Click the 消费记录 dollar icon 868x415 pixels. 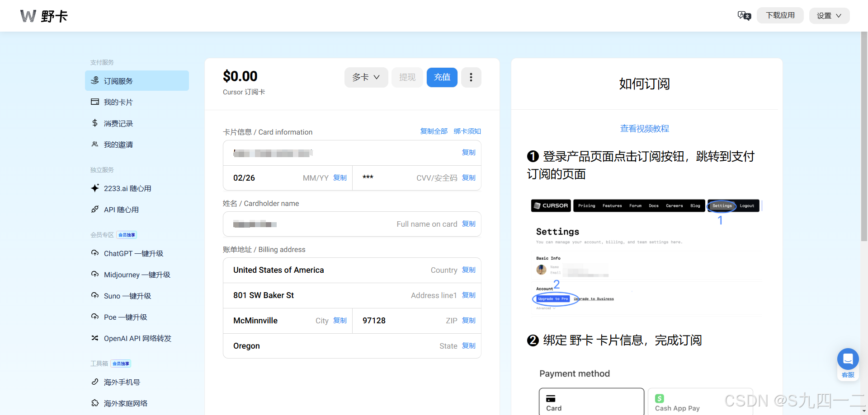pos(95,123)
